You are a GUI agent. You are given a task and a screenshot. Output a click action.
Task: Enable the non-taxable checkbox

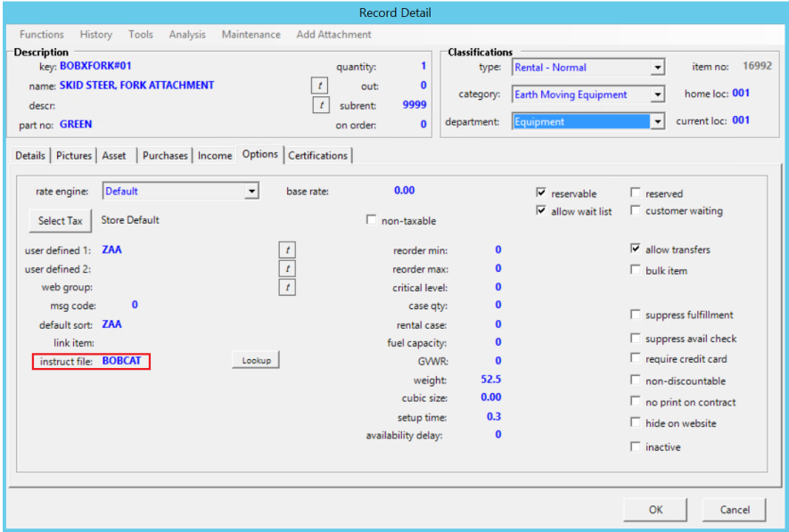click(372, 220)
